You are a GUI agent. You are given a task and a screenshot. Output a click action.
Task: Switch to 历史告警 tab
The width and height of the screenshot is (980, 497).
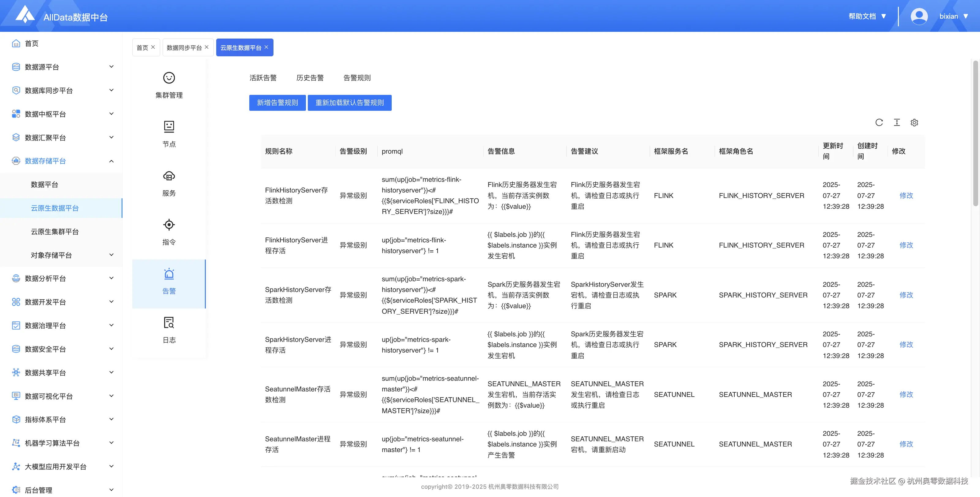coord(310,78)
